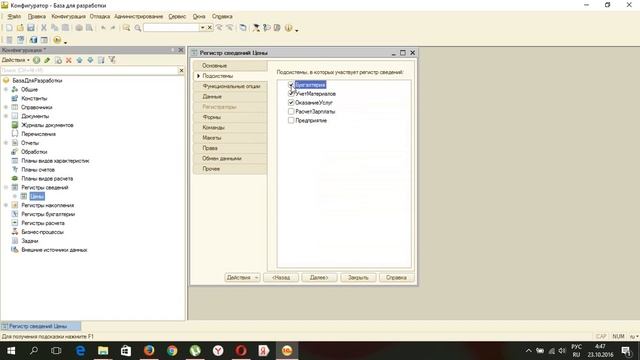Open File Explorer from the taskbar
The height and width of the screenshot is (360, 640).
click(103, 351)
